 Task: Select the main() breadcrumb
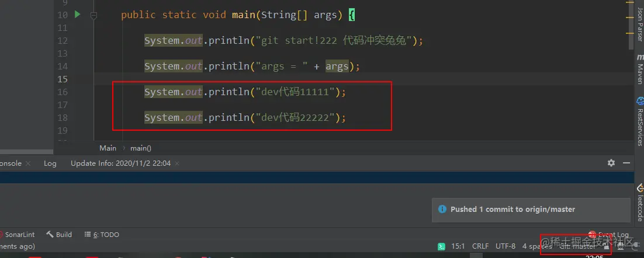141,148
